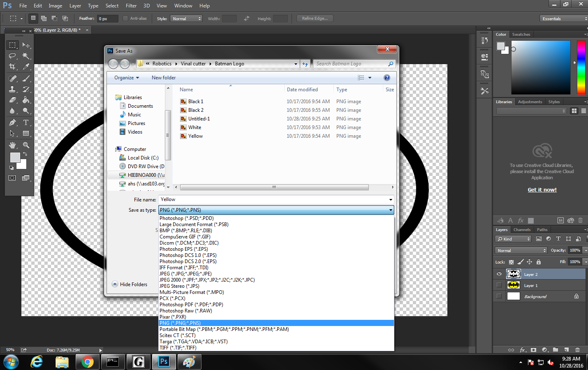Image resolution: width=588 pixels, height=370 pixels.
Task: Open Internet Explorer from the taskbar
Action: pyautogui.click(x=37, y=361)
